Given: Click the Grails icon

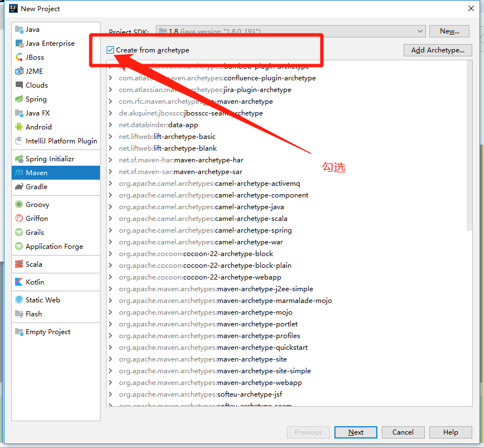Looking at the screenshot, I should click(x=19, y=232).
